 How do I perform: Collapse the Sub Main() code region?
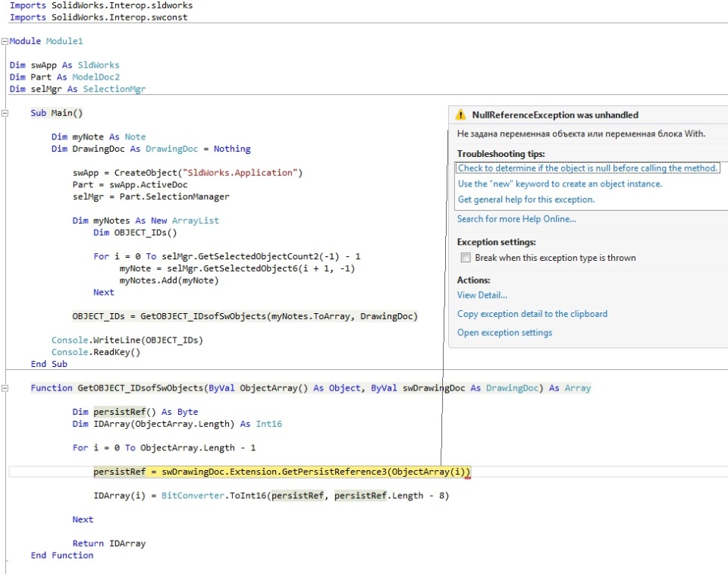click(5, 113)
